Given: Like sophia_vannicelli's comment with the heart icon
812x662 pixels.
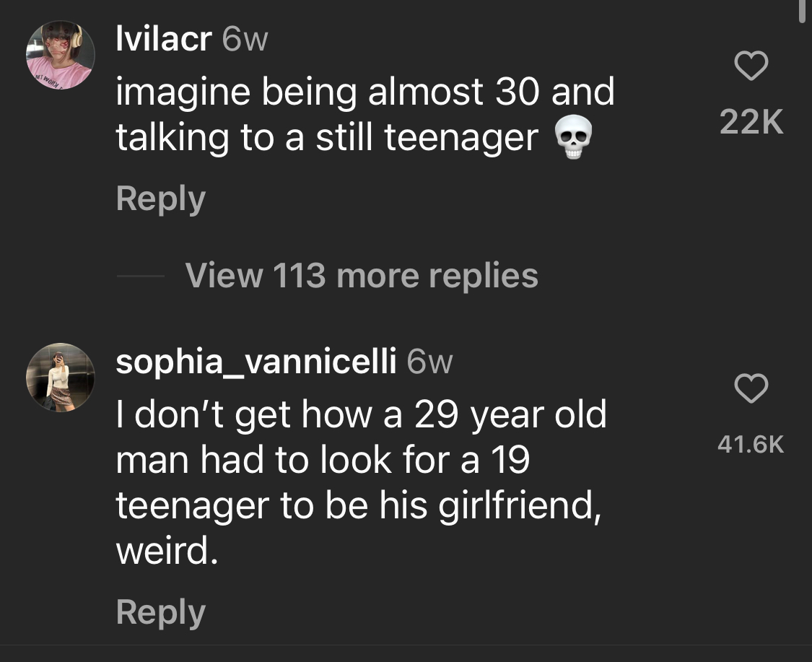Looking at the screenshot, I should click(x=751, y=388).
